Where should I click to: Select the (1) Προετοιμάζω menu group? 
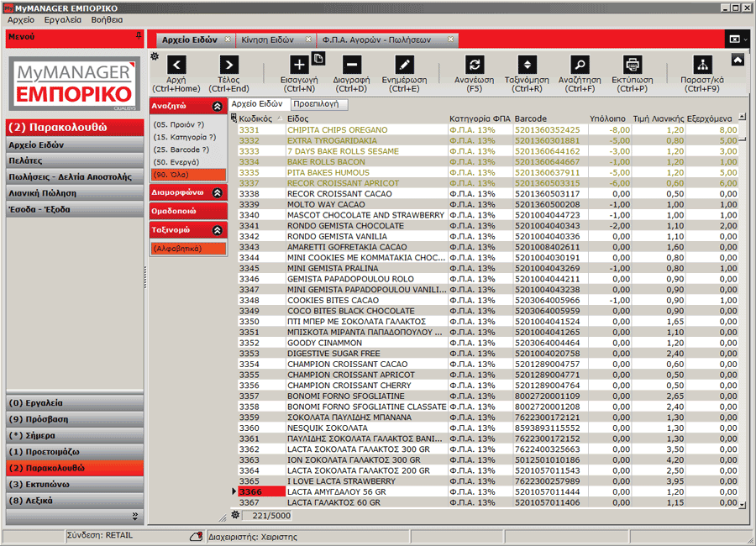tap(75, 452)
